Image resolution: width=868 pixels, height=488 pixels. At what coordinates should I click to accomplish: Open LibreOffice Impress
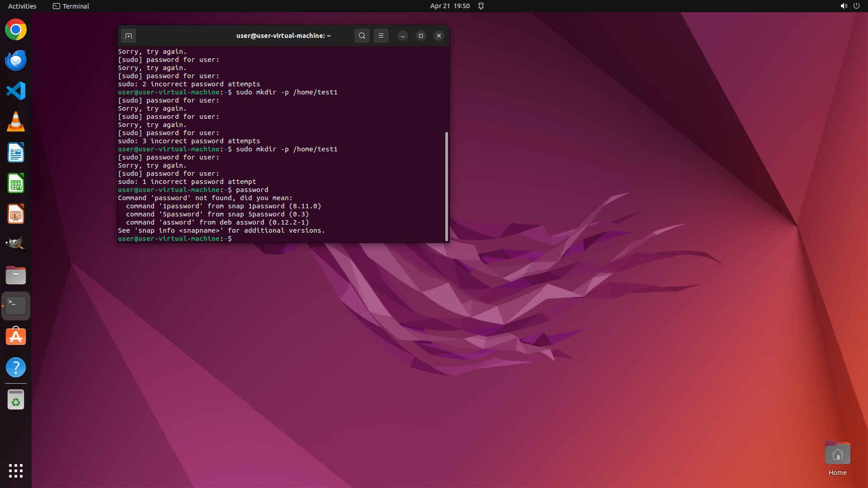(x=16, y=214)
